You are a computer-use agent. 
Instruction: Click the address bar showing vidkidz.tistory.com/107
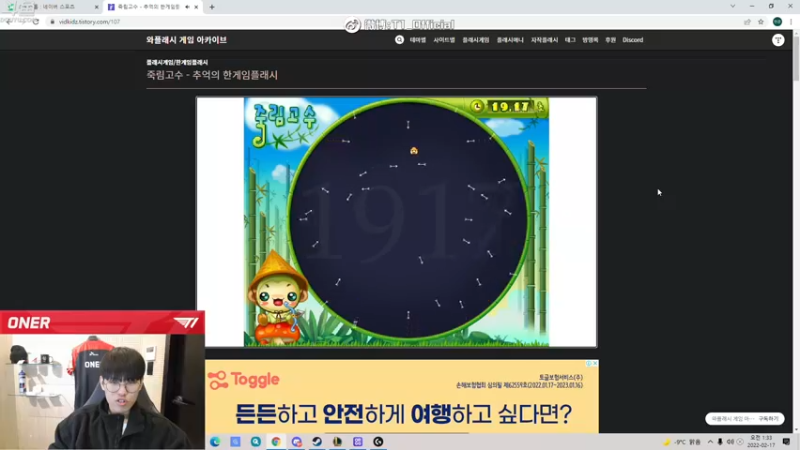pos(393,22)
